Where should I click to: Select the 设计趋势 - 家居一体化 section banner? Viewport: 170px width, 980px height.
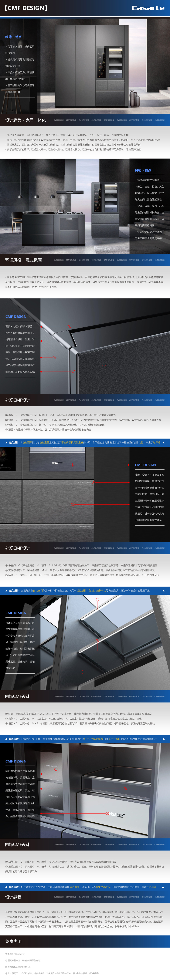[25, 120]
